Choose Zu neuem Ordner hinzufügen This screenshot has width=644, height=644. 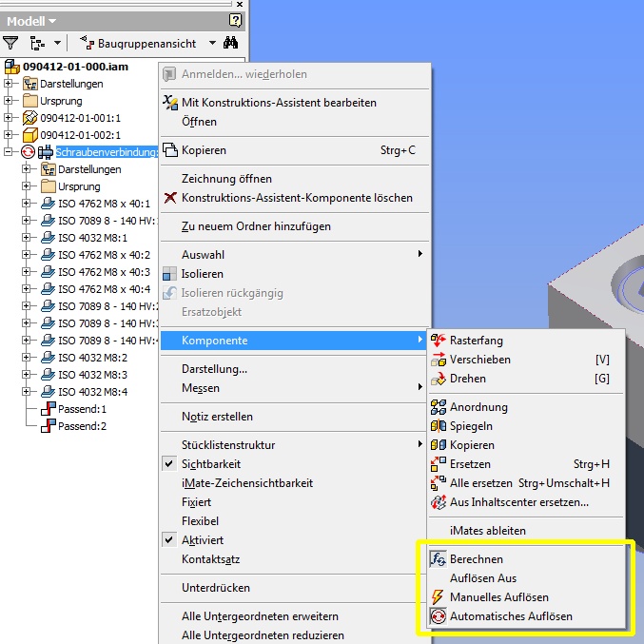pyautogui.click(x=256, y=226)
